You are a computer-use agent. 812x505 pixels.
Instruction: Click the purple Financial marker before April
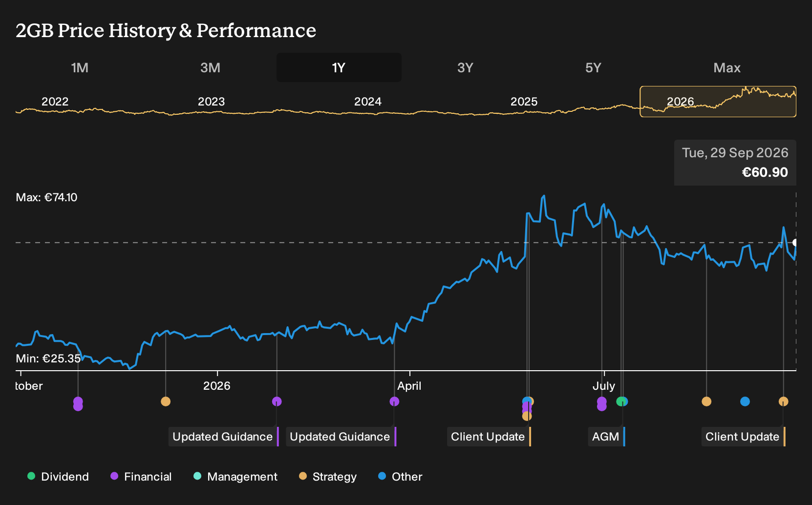(x=394, y=401)
